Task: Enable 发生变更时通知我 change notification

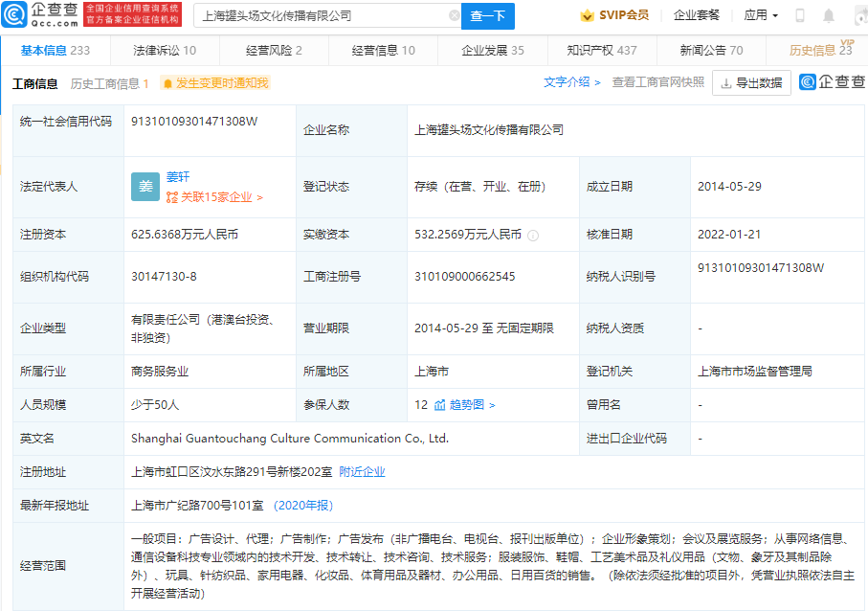Action: (x=215, y=83)
